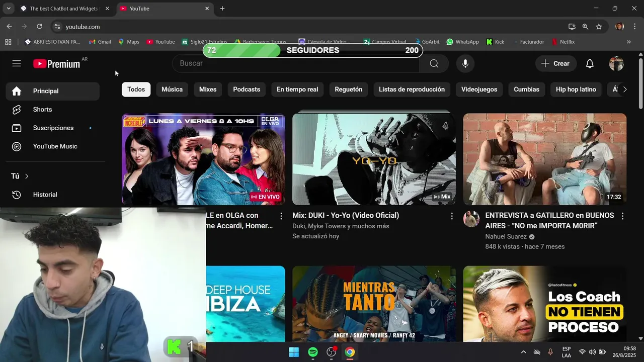
Task: View site information icon in address bar
Action: click(57, 27)
